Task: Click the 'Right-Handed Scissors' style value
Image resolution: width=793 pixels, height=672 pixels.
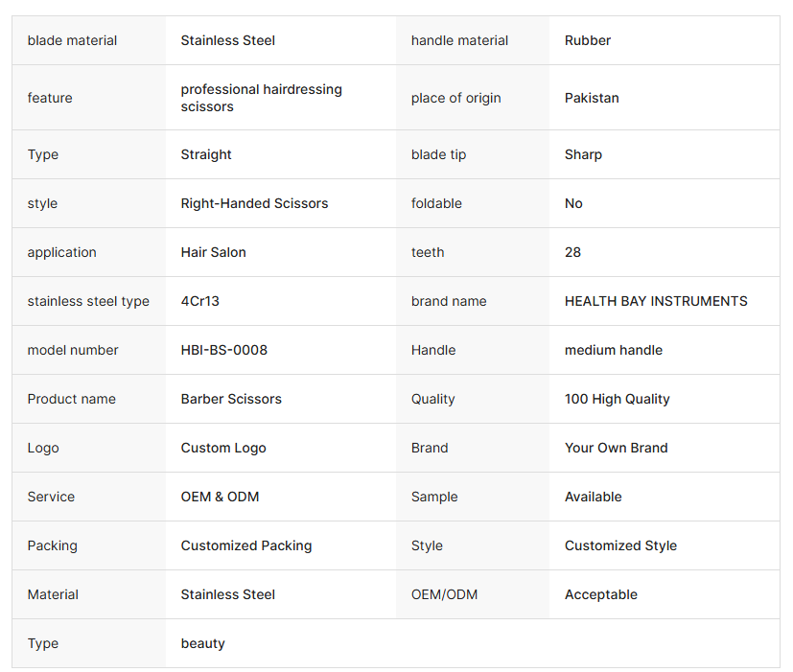Action: [254, 203]
